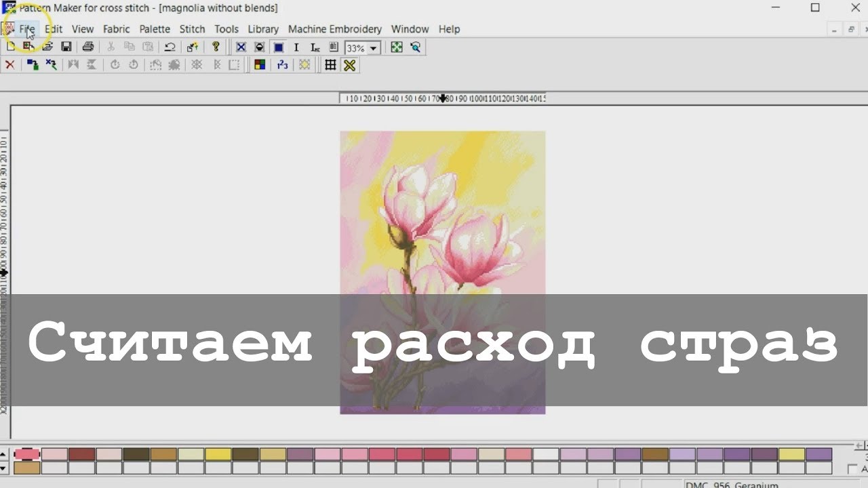Open the document icon beside the File menu
868x488 pixels.
(x=8, y=29)
